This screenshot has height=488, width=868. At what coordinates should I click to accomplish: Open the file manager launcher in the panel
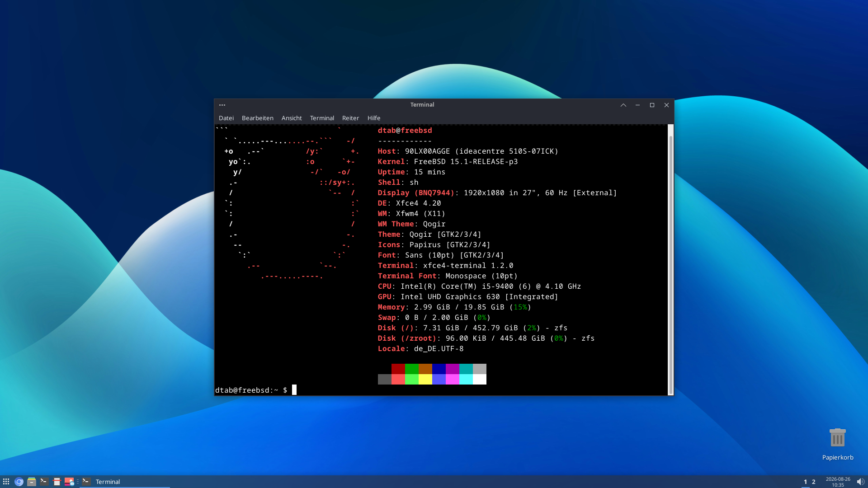pyautogui.click(x=32, y=482)
